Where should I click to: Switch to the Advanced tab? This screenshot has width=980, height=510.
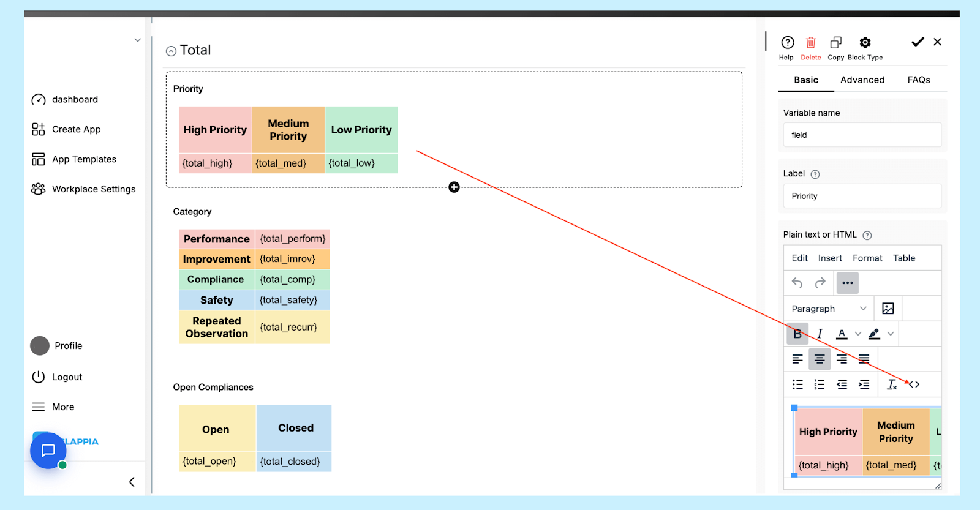(x=862, y=80)
